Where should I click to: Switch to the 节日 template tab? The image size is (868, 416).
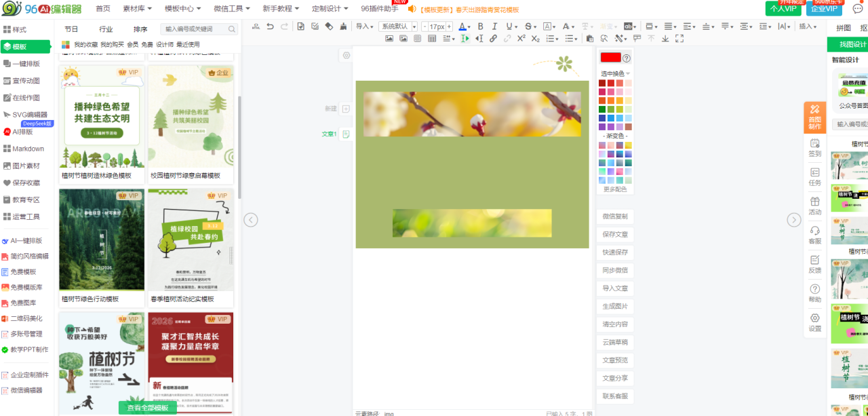click(x=71, y=29)
